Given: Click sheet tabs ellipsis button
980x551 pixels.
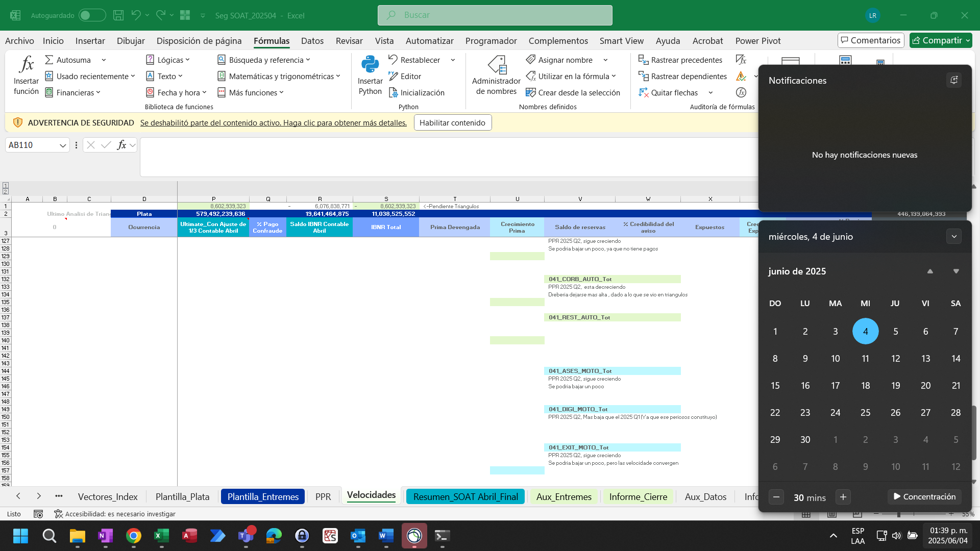Looking at the screenshot, I should point(59,496).
